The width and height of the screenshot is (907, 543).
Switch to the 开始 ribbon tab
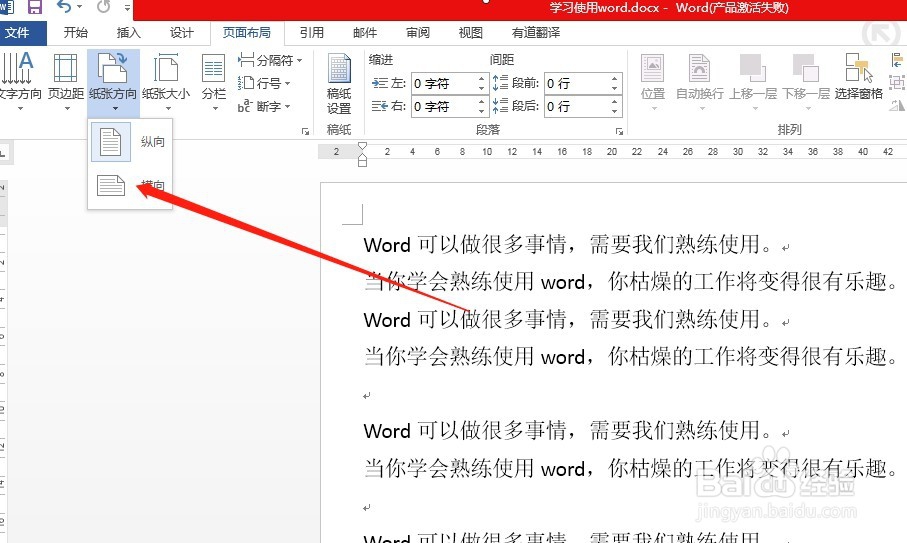(75, 33)
